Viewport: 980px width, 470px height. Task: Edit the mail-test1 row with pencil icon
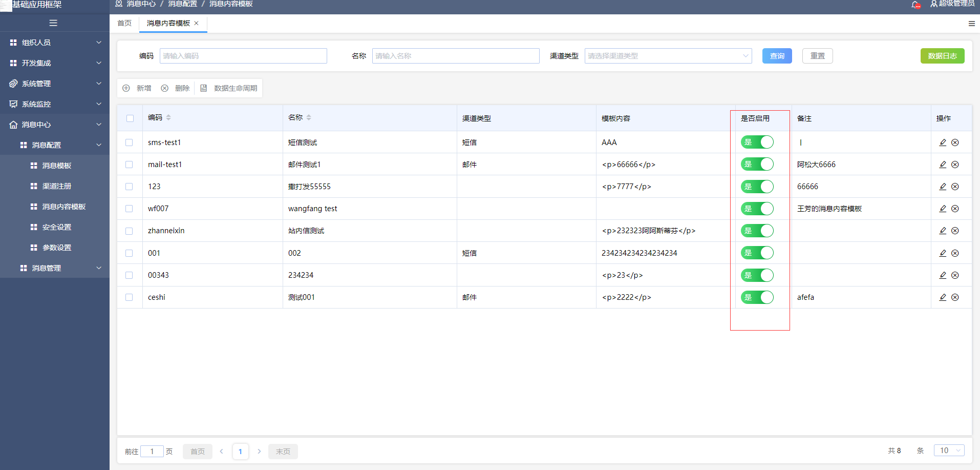coord(943,165)
